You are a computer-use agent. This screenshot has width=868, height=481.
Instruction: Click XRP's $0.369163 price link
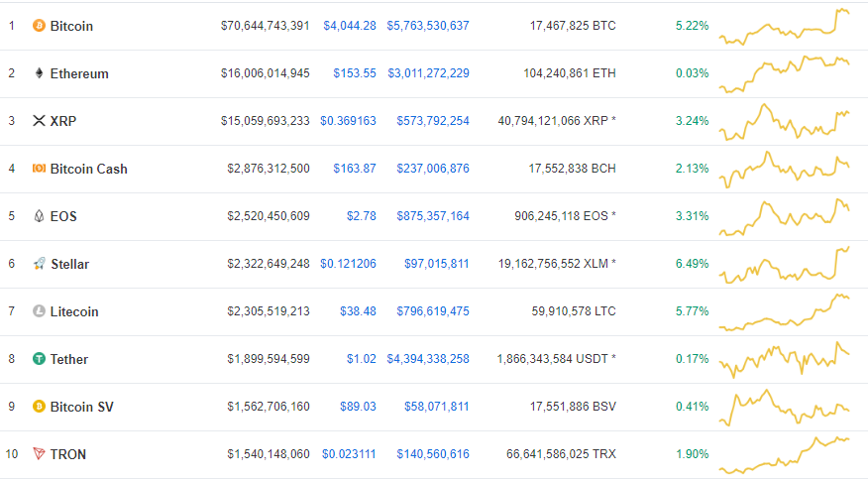[348, 121]
